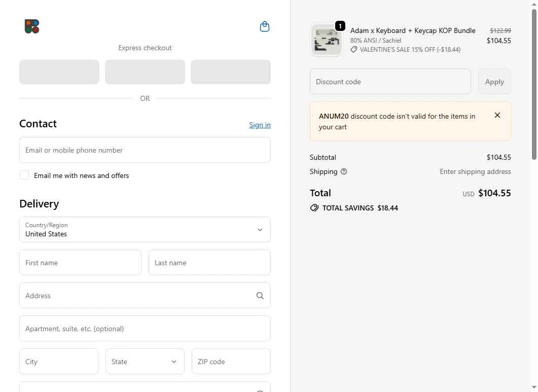Dismiss the ANUM20 invalid code notice

497,115
